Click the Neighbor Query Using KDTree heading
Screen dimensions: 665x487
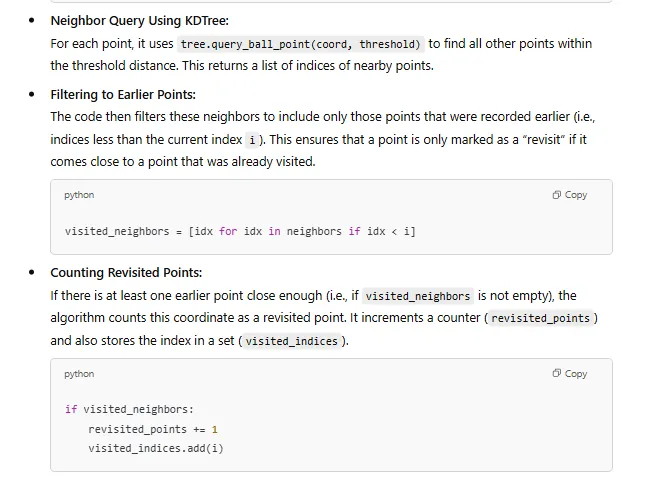(140, 21)
